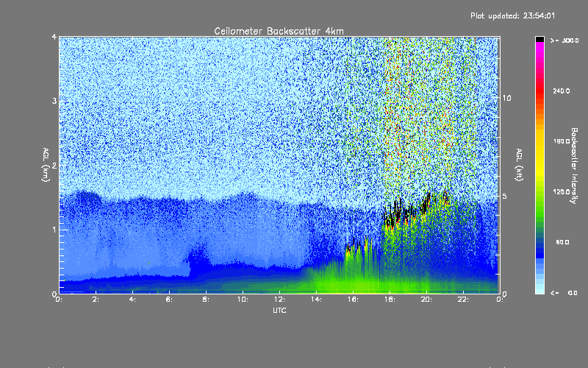The height and width of the screenshot is (368, 588).
Task: Select the "180.0" colorbar value
Action: (x=562, y=141)
